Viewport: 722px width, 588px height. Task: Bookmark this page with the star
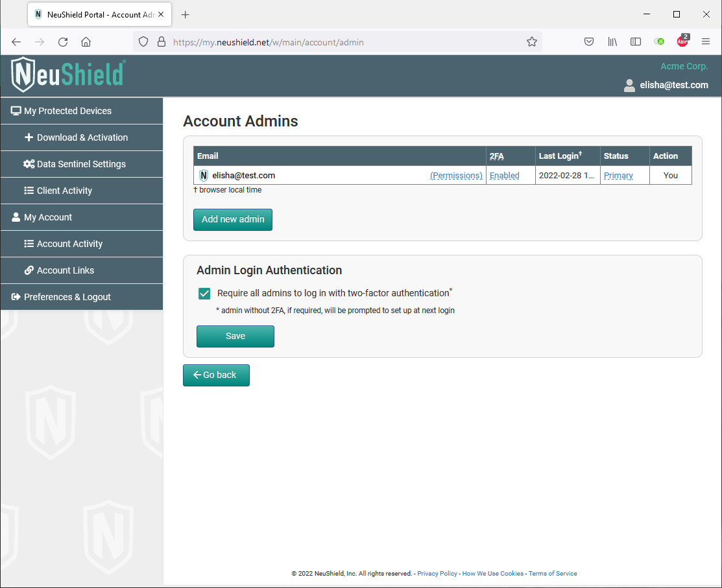(x=532, y=42)
